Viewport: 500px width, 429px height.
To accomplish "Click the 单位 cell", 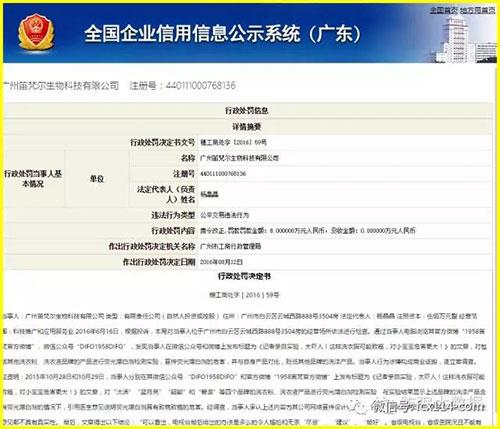I will (97, 179).
